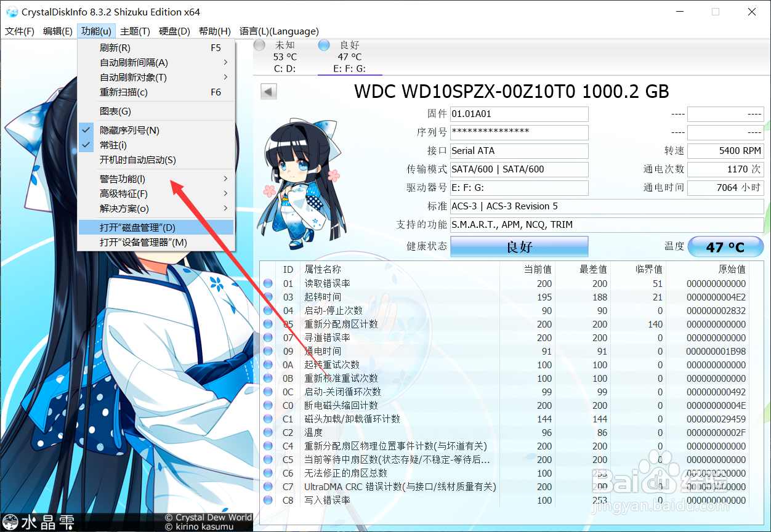Click status orb for attribute 09 通电时间
Viewport: 771px width, 532px height.
pyautogui.click(x=268, y=352)
